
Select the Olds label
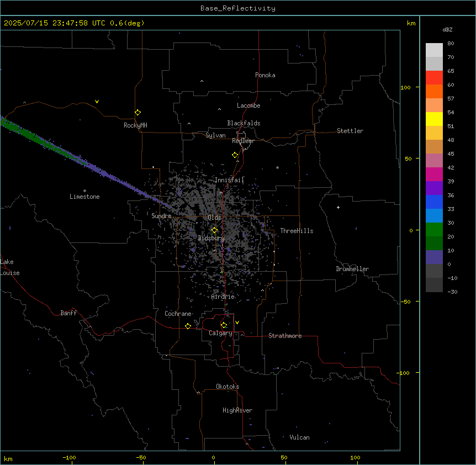click(214, 218)
